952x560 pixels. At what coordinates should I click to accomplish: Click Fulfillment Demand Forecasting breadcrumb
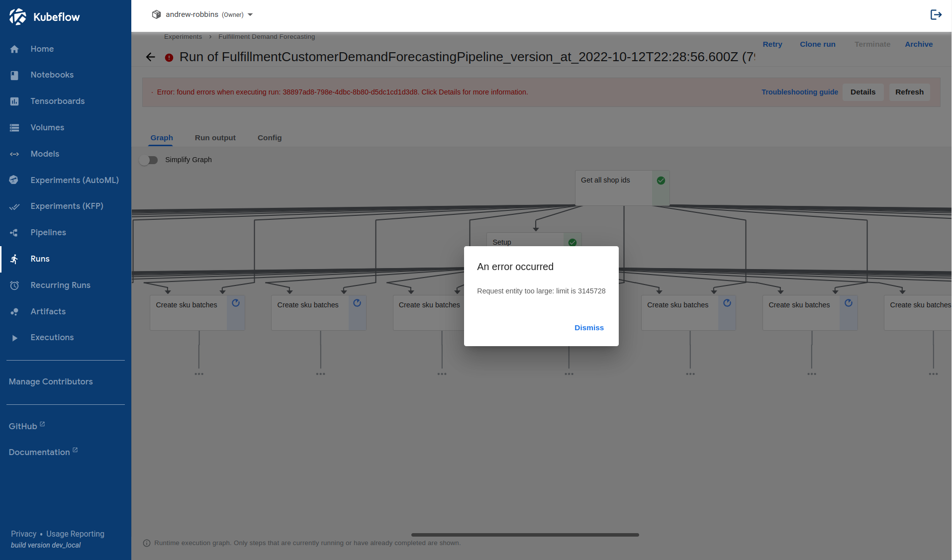coord(267,37)
